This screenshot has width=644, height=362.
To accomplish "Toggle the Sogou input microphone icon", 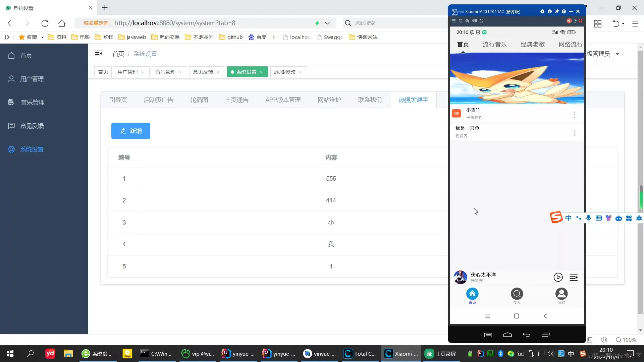I will tap(588, 218).
